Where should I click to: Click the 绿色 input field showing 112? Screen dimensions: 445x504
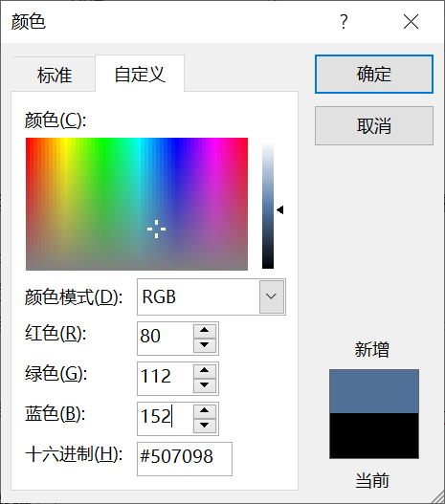coord(166,379)
